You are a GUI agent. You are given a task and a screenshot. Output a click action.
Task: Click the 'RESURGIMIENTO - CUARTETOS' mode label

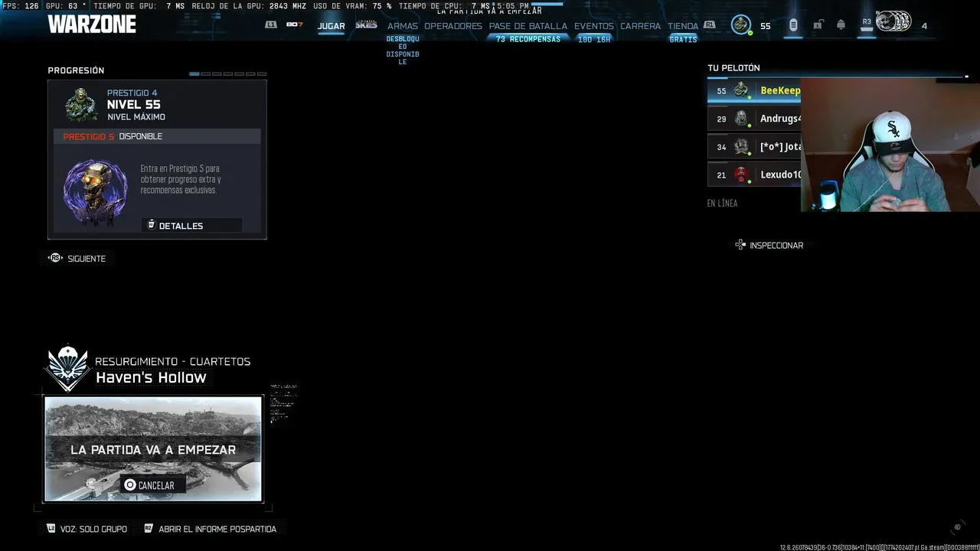(x=172, y=361)
